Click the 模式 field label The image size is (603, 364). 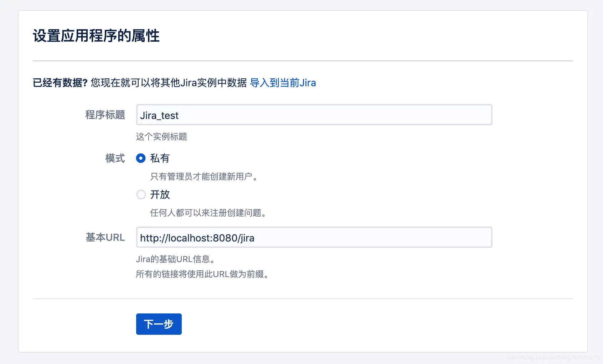tap(115, 159)
